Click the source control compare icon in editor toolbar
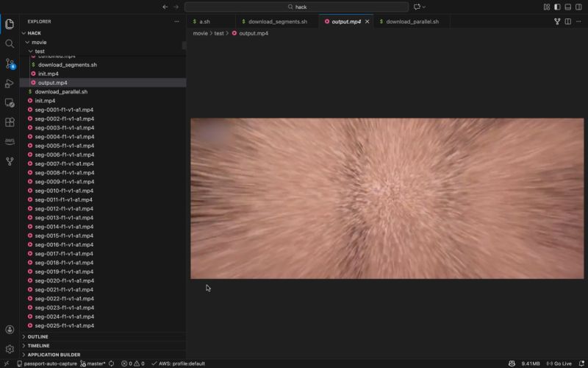Viewport: 588px width, 368px height. [x=557, y=21]
